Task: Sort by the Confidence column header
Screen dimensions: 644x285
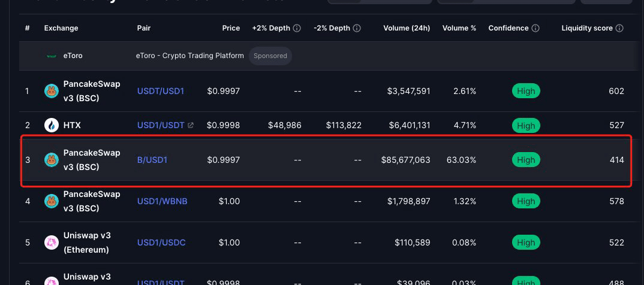Action: (508, 28)
